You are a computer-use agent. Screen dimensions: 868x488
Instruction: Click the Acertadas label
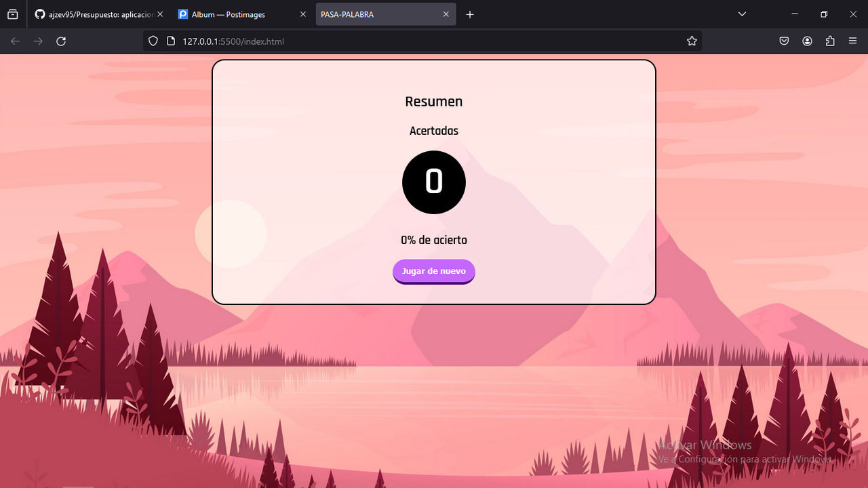[x=434, y=131]
